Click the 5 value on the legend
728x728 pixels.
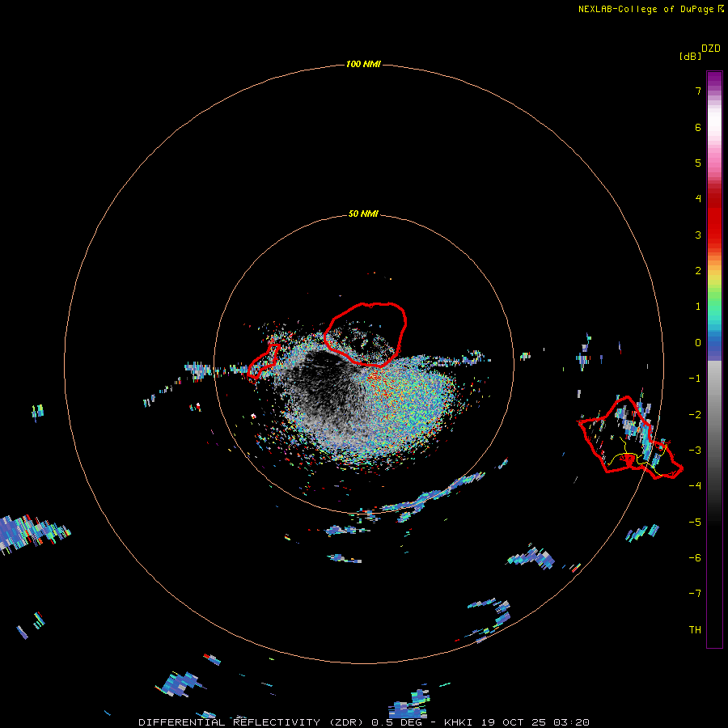(x=698, y=163)
